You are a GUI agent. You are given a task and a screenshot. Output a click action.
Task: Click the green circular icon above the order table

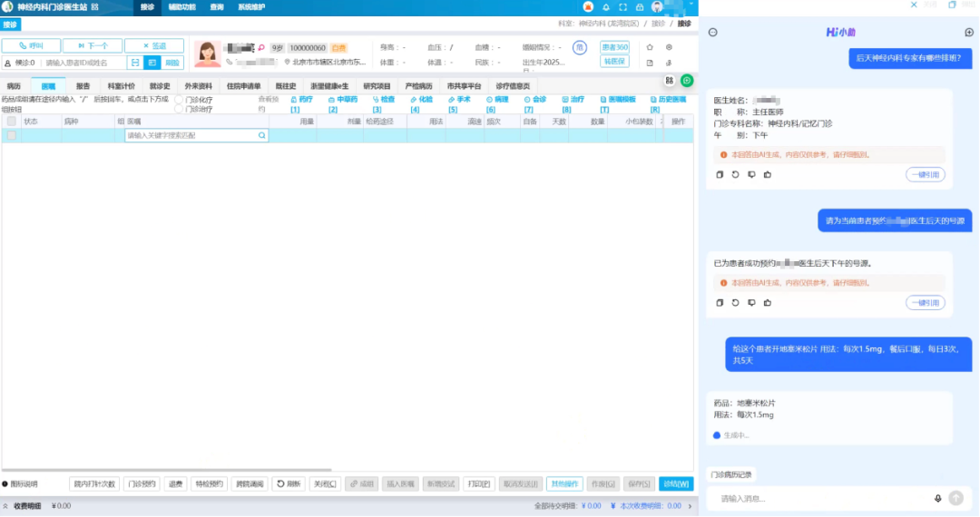[687, 81]
